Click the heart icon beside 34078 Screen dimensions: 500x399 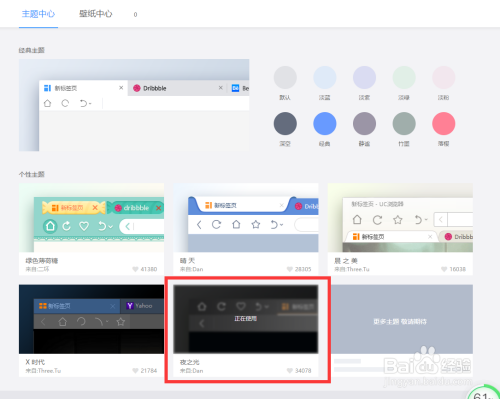coord(289,371)
